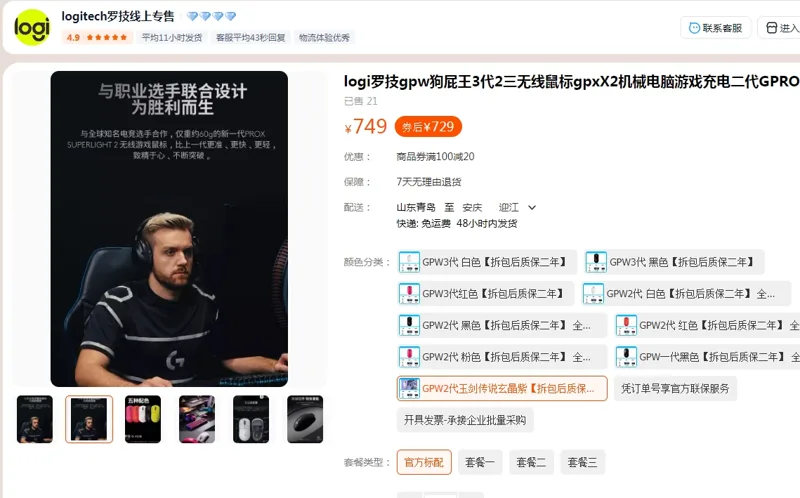The width and height of the screenshot is (800, 498).
Task: Click the ¥749 price
Action: tap(366, 126)
